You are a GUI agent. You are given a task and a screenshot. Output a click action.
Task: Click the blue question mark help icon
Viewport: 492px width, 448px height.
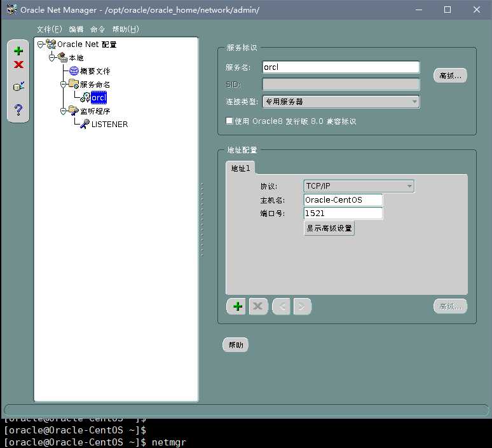coord(18,109)
